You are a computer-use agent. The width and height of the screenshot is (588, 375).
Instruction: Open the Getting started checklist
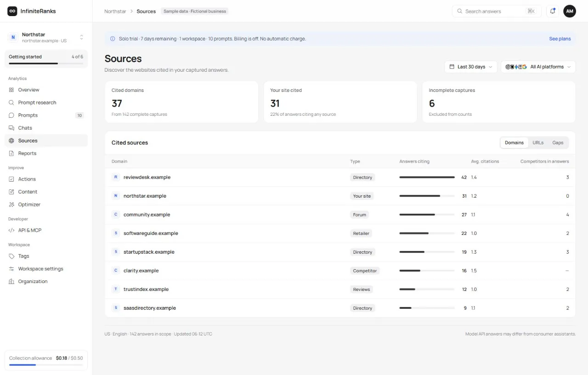click(x=46, y=59)
